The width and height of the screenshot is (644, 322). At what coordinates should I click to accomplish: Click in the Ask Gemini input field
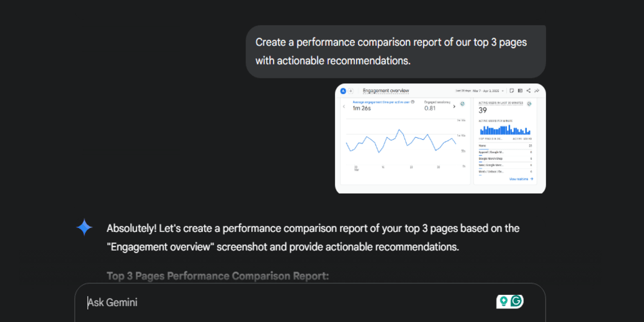(x=290, y=302)
